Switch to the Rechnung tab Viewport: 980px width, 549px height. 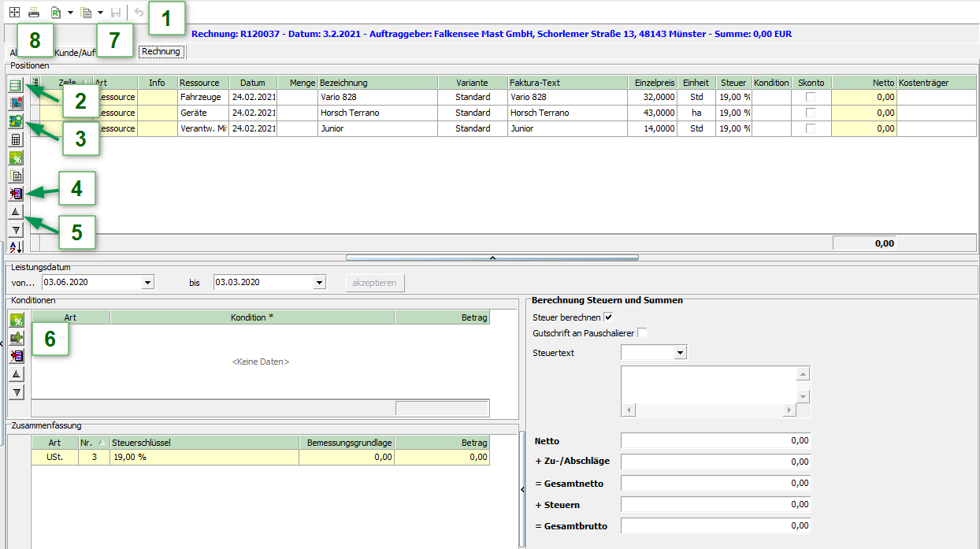click(161, 52)
